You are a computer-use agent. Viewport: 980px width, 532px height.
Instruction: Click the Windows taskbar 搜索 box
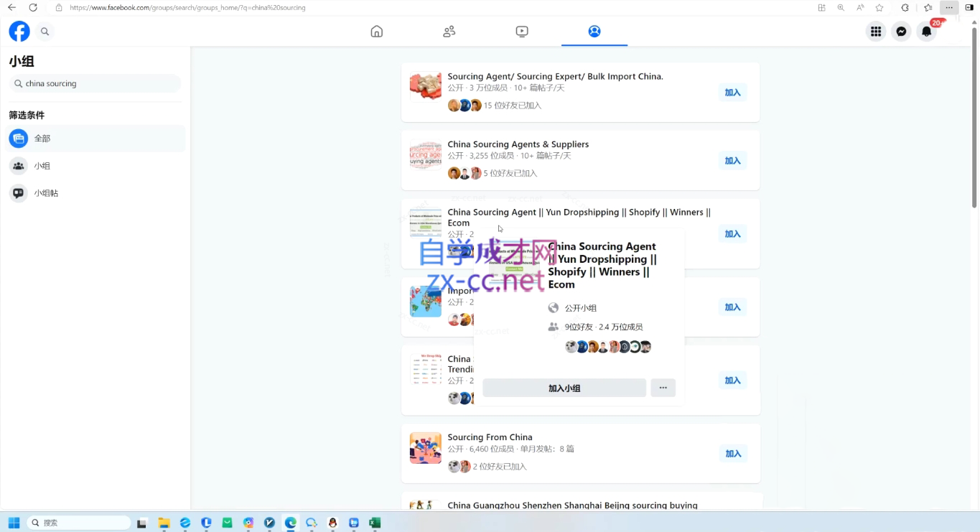click(x=79, y=523)
